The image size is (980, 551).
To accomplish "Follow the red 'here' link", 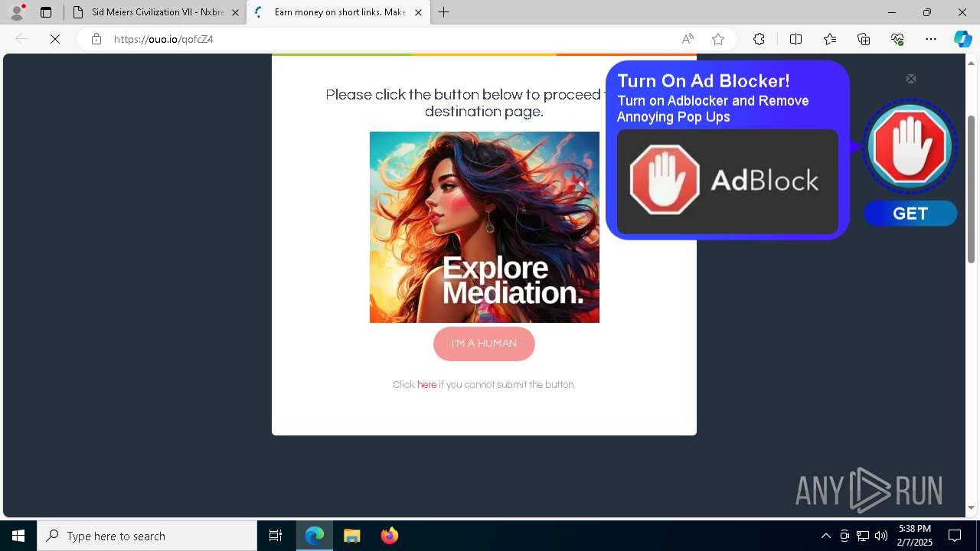I will (426, 385).
